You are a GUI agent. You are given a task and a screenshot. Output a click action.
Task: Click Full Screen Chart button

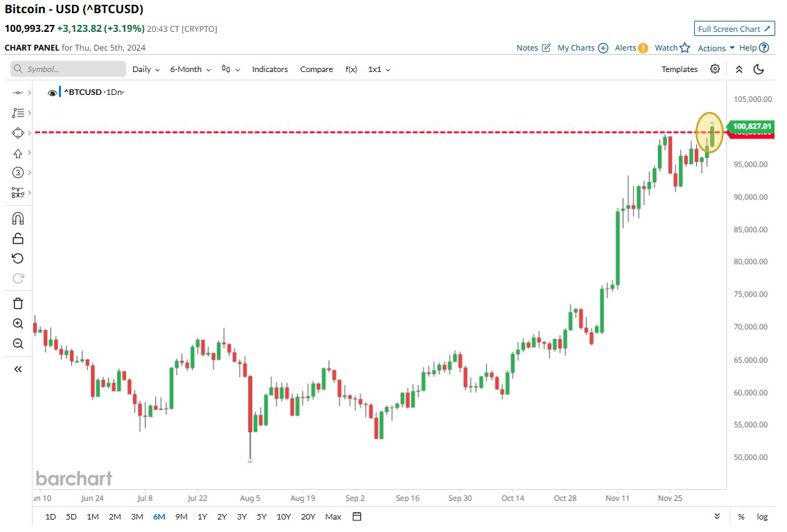(x=734, y=28)
